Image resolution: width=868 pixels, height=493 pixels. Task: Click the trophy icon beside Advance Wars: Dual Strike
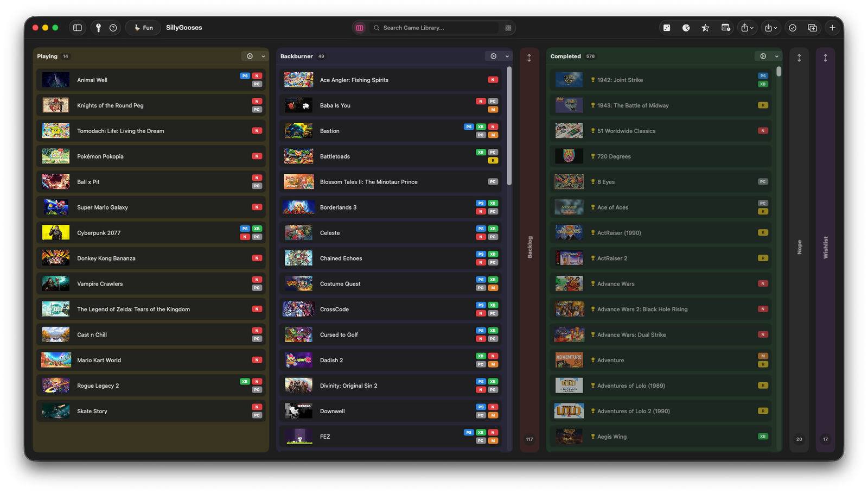click(x=593, y=334)
